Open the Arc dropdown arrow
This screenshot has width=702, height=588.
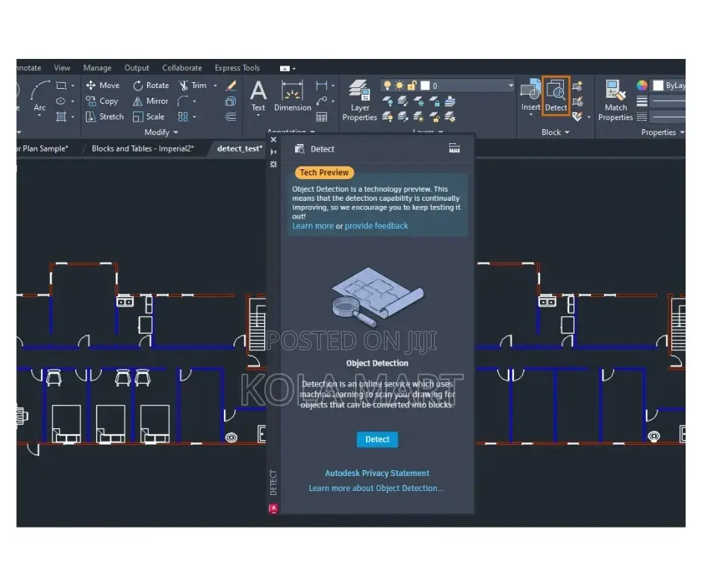40,116
